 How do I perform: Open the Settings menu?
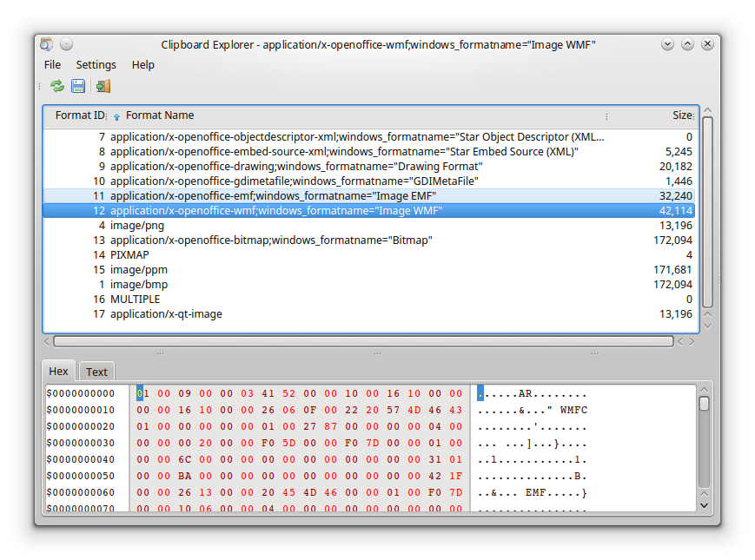pos(96,64)
